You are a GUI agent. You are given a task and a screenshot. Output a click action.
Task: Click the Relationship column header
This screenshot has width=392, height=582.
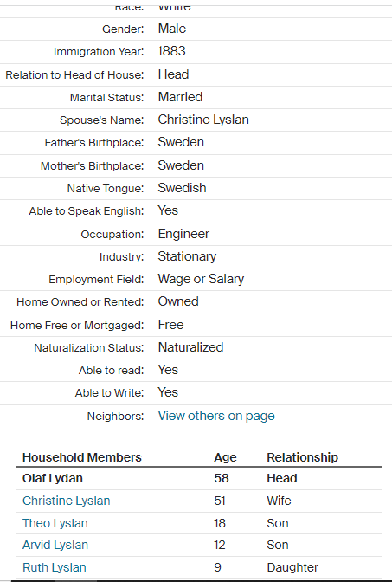[302, 457]
